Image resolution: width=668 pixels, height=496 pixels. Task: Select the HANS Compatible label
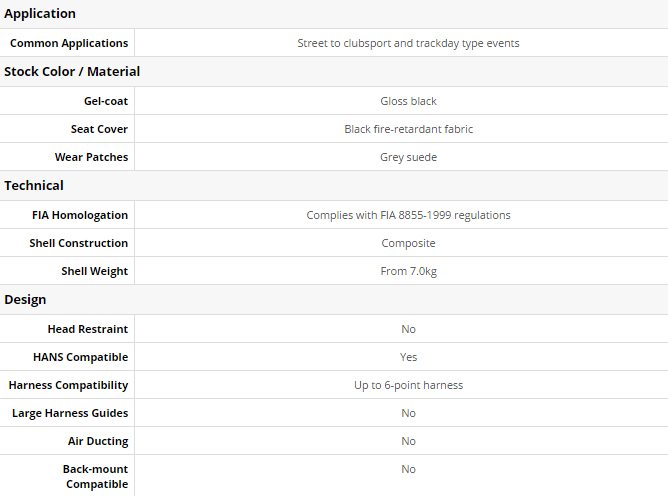[81, 357]
